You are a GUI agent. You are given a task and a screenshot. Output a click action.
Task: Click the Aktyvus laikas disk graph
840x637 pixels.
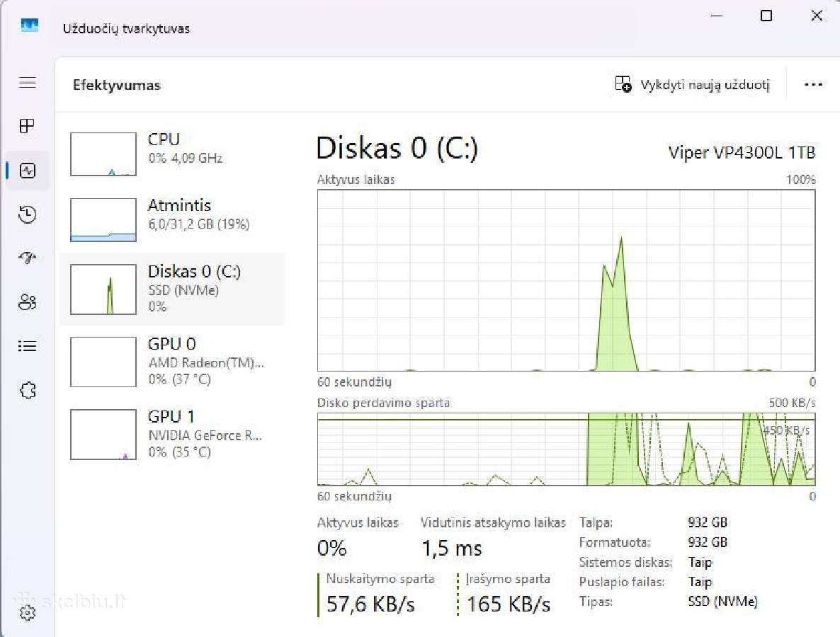(x=566, y=280)
